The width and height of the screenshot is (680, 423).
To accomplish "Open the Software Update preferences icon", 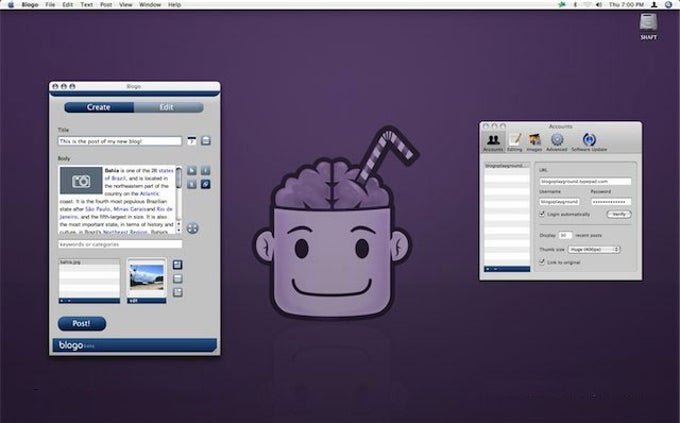I will click(x=589, y=142).
